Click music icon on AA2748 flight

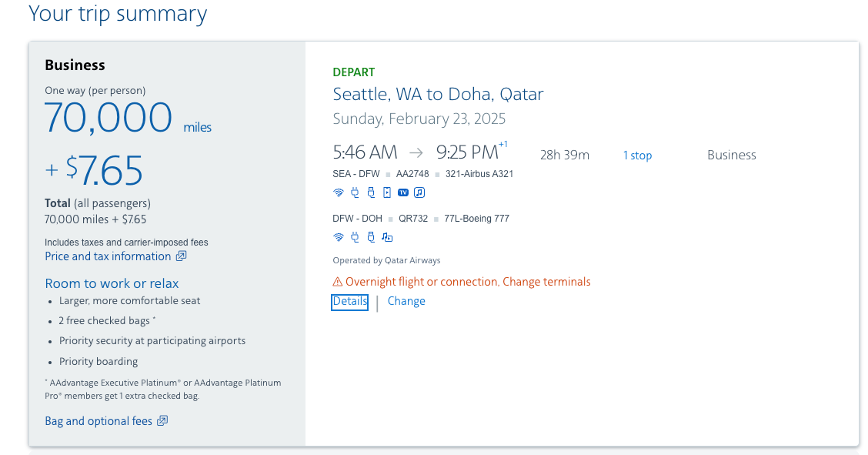point(419,192)
